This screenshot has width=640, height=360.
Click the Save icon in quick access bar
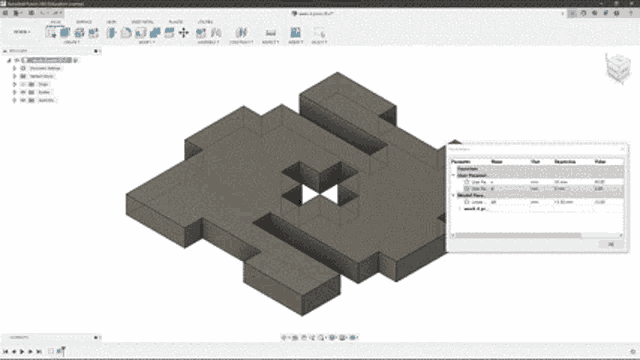(x=31, y=13)
